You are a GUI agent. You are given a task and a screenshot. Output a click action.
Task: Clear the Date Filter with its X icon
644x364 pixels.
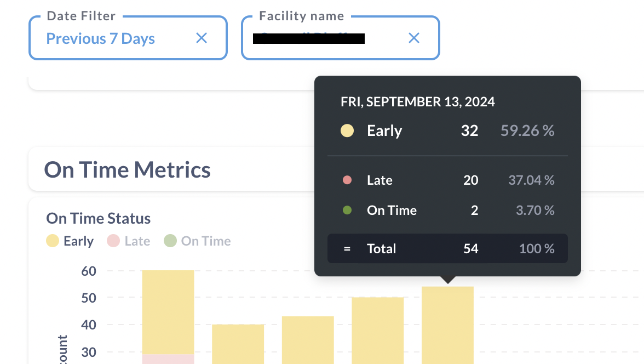[x=202, y=38]
